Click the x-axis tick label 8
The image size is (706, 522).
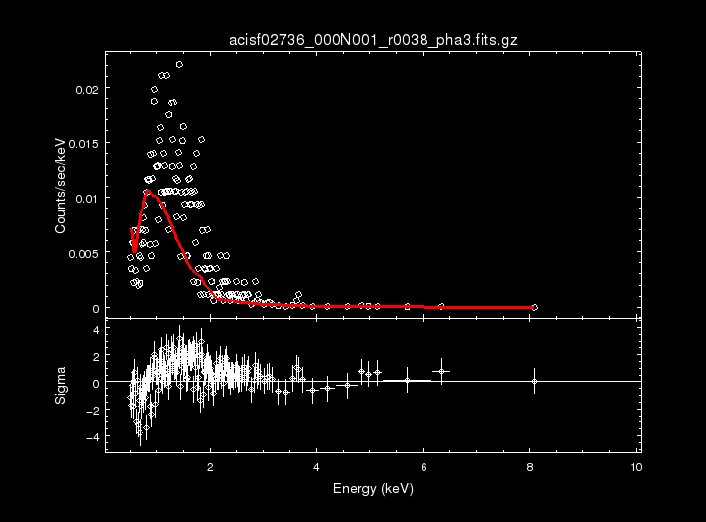pyautogui.click(x=531, y=468)
